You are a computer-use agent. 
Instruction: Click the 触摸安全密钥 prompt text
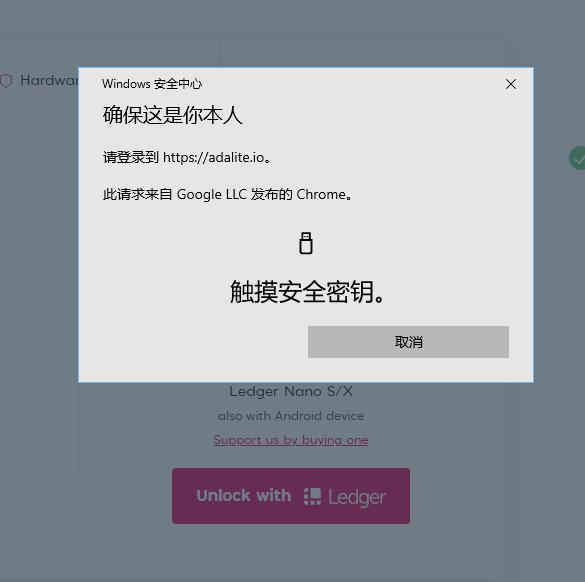(307, 292)
